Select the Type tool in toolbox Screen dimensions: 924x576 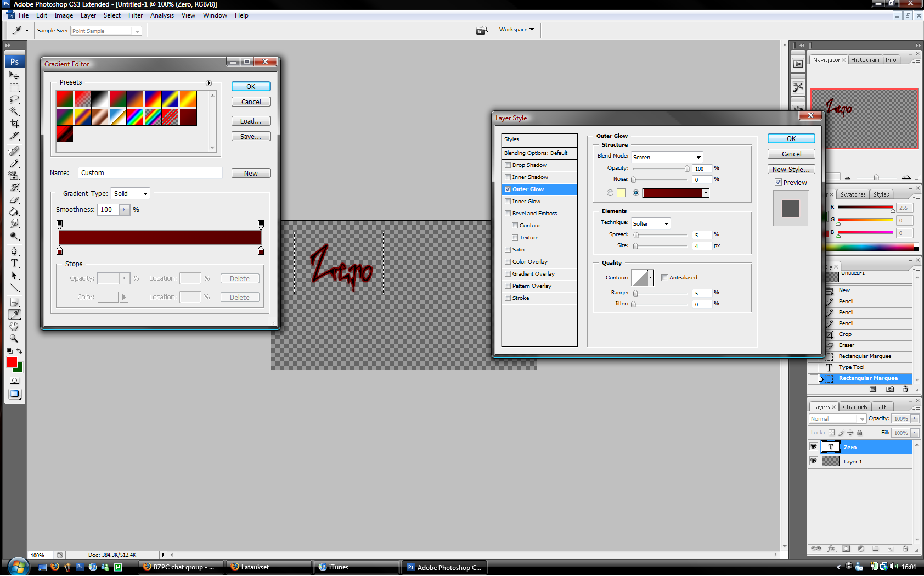tap(14, 263)
